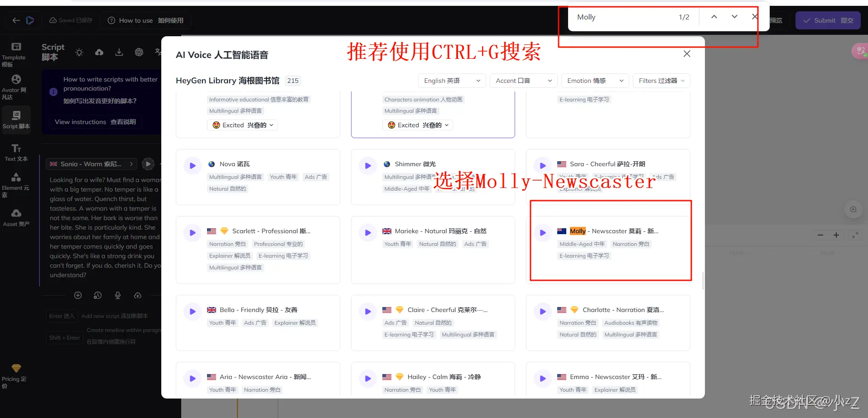The height and width of the screenshot is (418, 868).
Task: Click the View instructions 查看说明 button
Action: pyautogui.click(x=95, y=121)
